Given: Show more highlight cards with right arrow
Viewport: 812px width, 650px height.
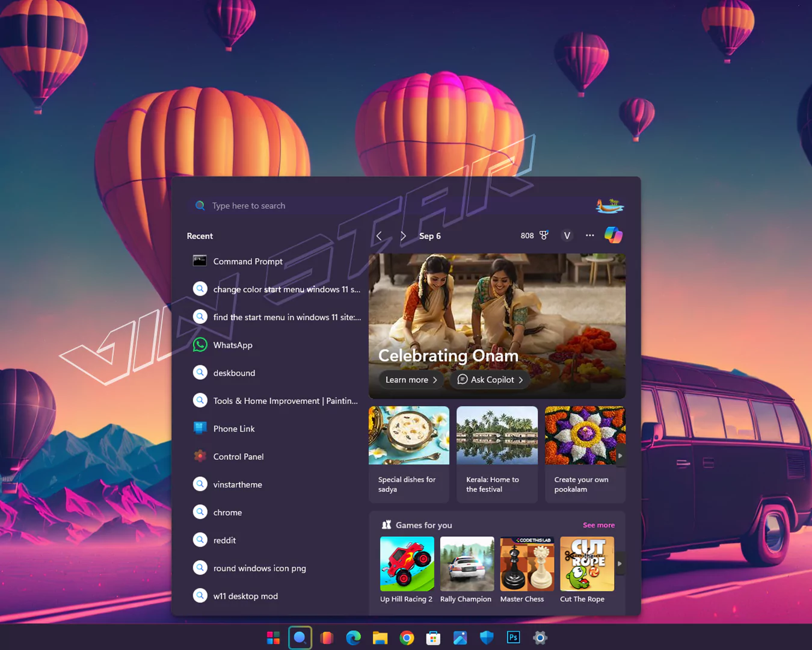Looking at the screenshot, I should tap(620, 456).
